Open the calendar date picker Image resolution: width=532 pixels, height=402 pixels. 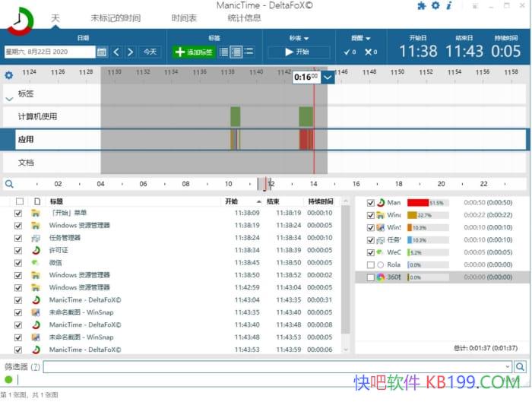click(x=102, y=52)
